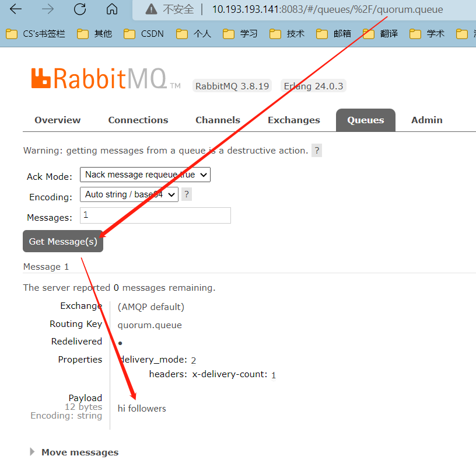Click the delivery_mode property value

(194, 361)
